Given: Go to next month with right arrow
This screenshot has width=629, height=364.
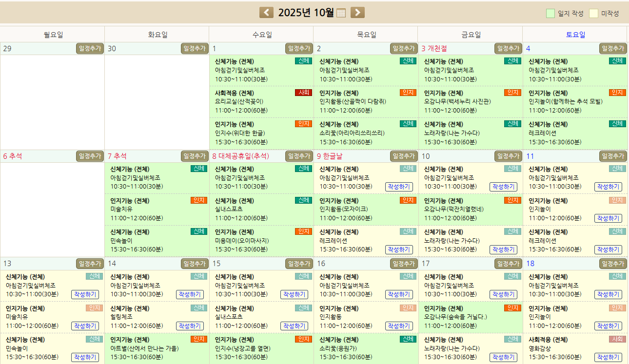Looking at the screenshot, I should (357, 13).
